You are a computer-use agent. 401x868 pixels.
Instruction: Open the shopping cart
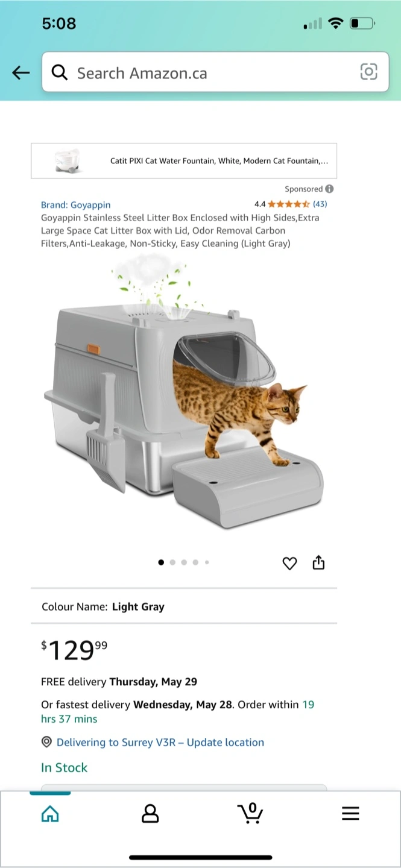(x=250, y=813)
